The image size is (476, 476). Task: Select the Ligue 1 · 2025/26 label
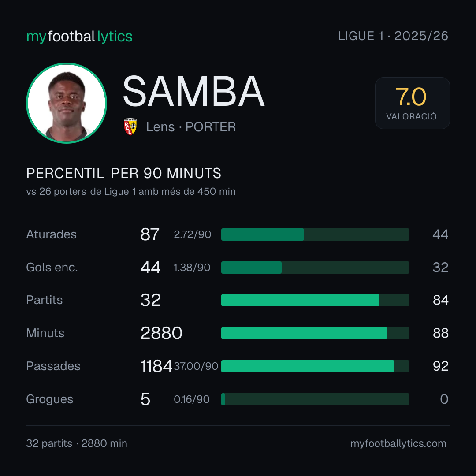pyautogui.click(x=393, y=36)
